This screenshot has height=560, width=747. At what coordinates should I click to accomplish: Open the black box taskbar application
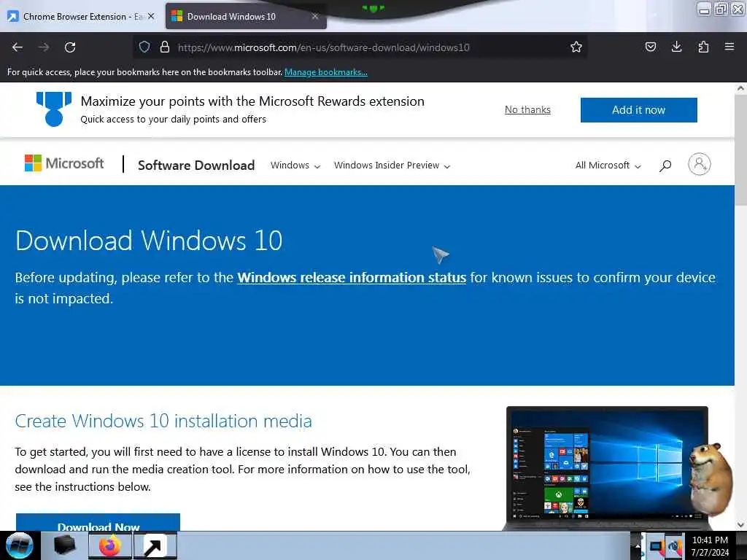65,545
